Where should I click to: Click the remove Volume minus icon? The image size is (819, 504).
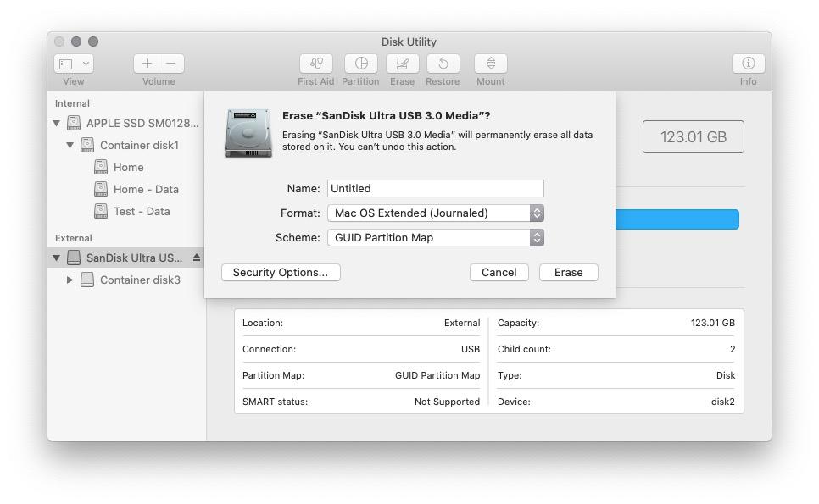[x=170, y=63]
